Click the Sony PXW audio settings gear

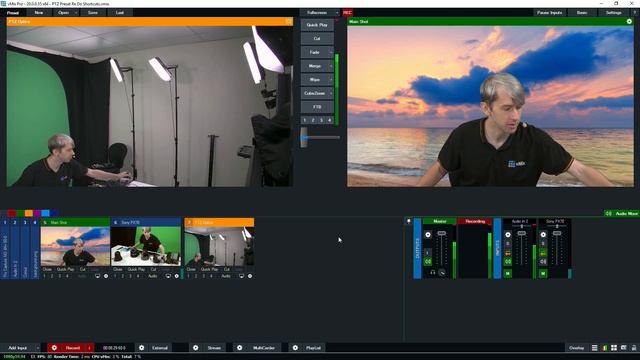pyautogui.click(x=543, y=235)
